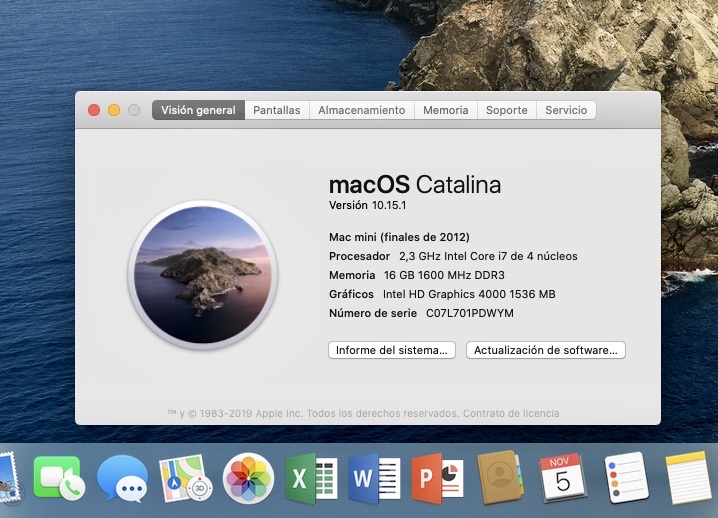This screenshot has height=518, width=718.
Task: Click the Mac mini (finales de 2012) text
Action: point(399,237)
